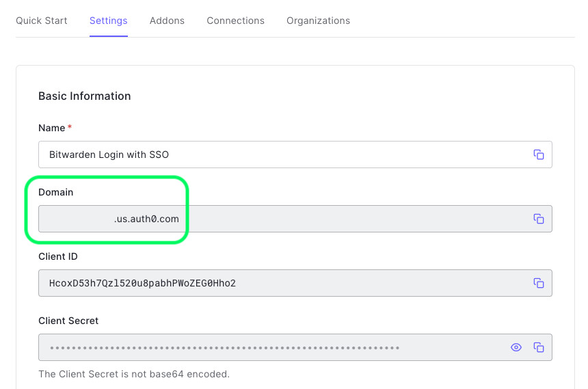Click the base64 encoding note text
The height and width of the screenshot is (389, 588).
pos(133,374)
